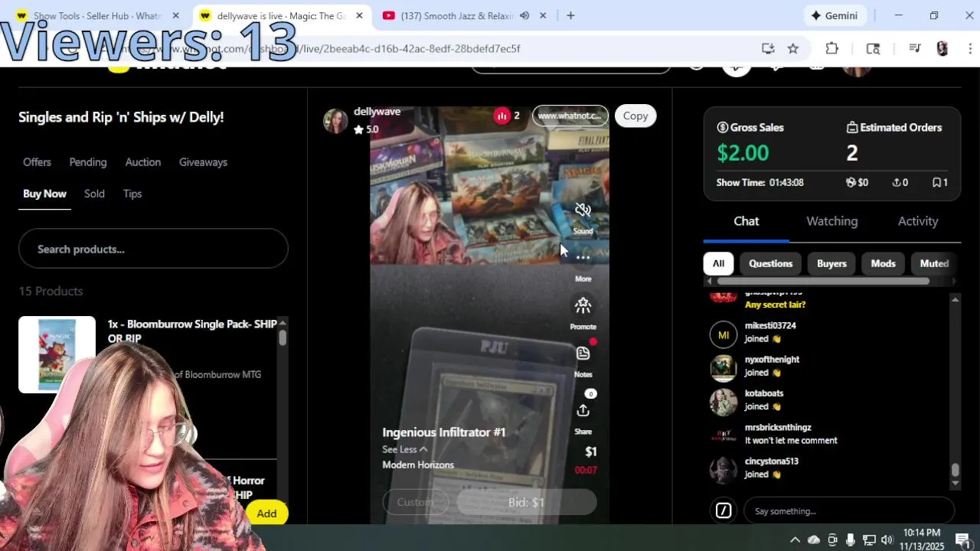Viewport: 980px width, 551px height.
Task: Click the install app icon in address bar
Action: 768,48
